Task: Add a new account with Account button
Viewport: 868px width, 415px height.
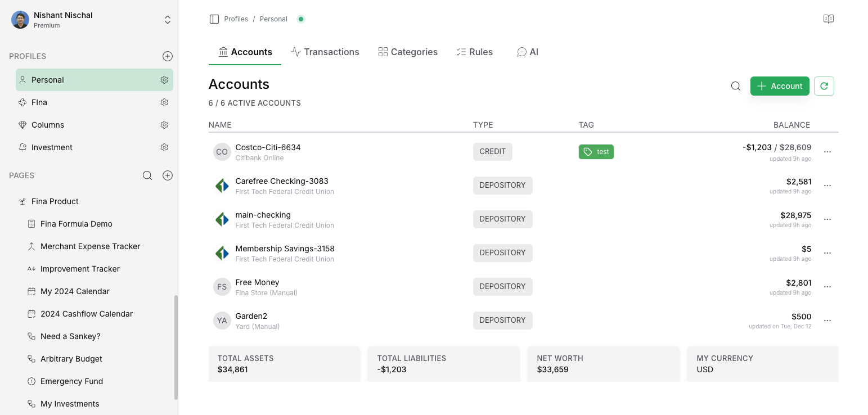Action: 780,86
